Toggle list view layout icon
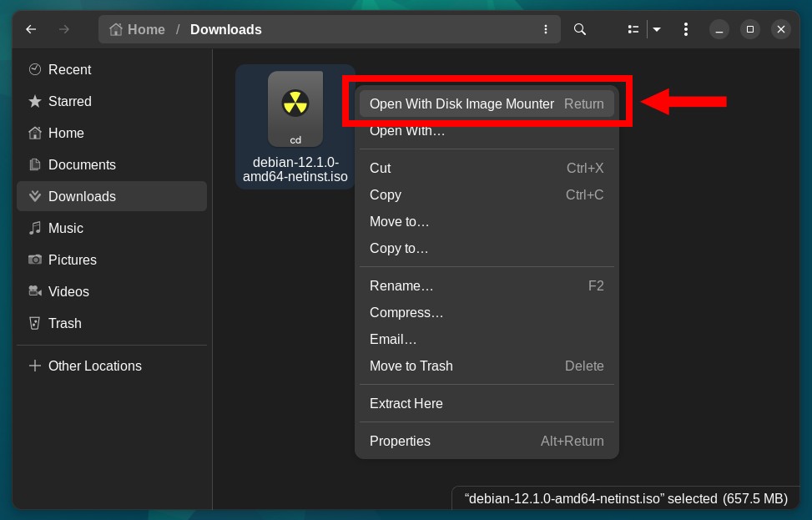Screen dimensions: 812x520 click(x=633, y=29)
